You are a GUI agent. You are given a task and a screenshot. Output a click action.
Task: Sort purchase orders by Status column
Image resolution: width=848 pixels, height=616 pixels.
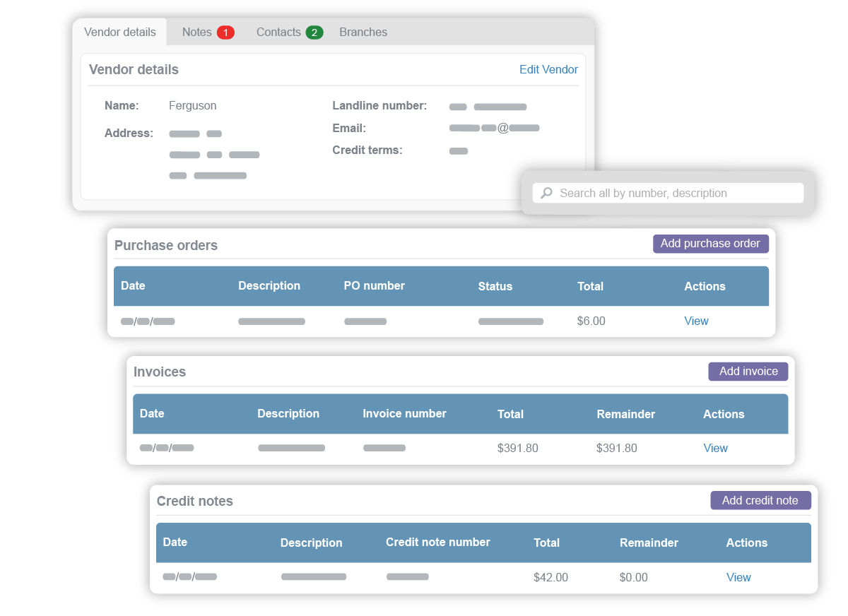(495, 286)
